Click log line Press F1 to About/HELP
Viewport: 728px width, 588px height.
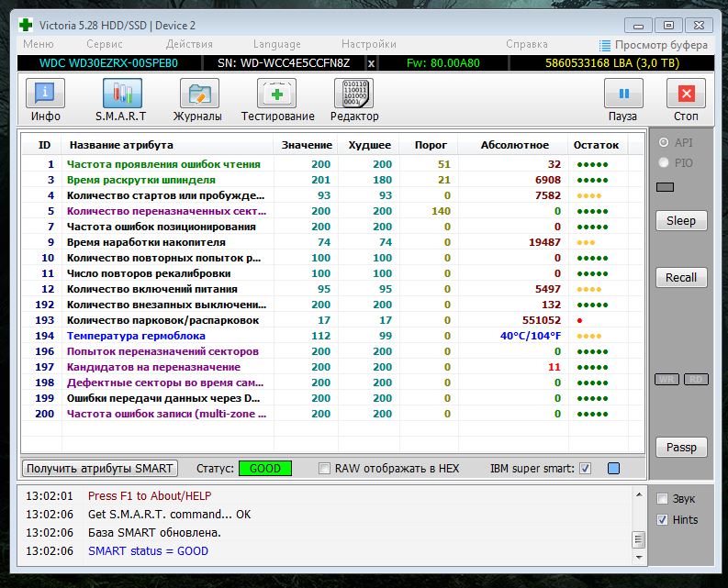(150, 495)
